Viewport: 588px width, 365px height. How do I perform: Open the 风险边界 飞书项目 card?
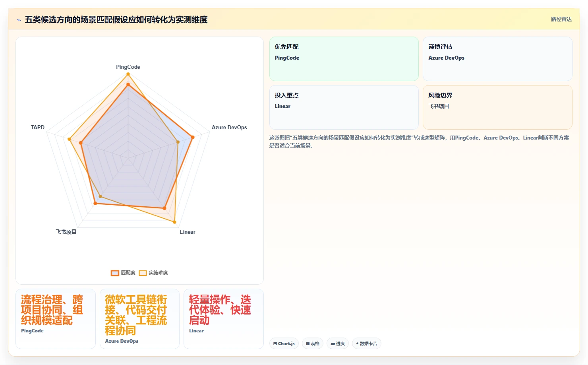(497, 107)
